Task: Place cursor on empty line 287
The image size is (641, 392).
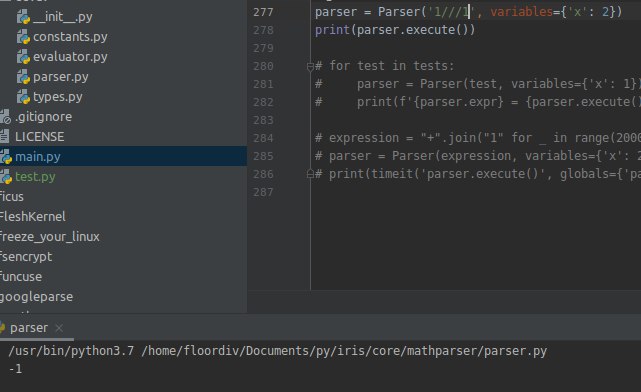Action: [474, 192]
